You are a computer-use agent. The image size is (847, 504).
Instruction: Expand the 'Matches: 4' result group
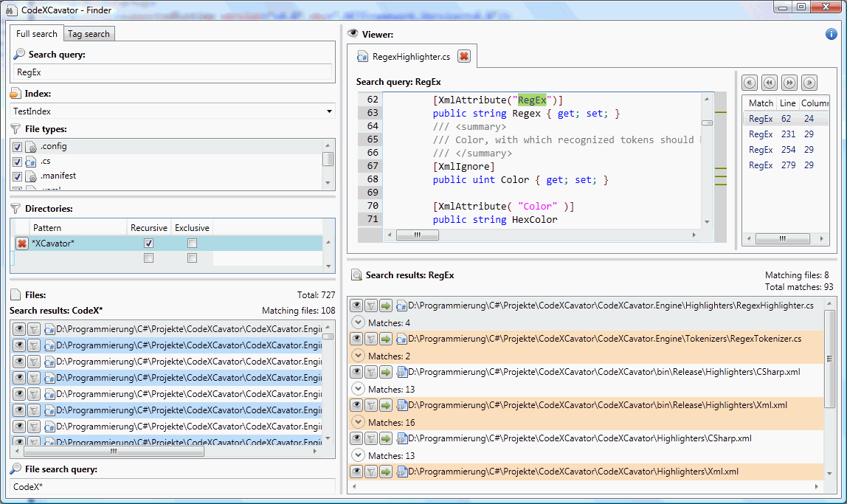point(358,322)
